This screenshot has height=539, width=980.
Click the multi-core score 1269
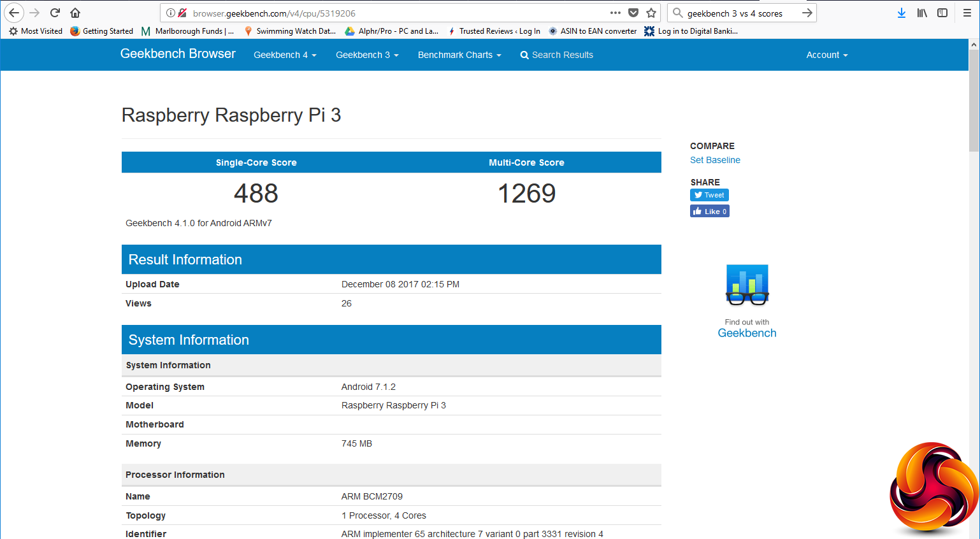526,194
